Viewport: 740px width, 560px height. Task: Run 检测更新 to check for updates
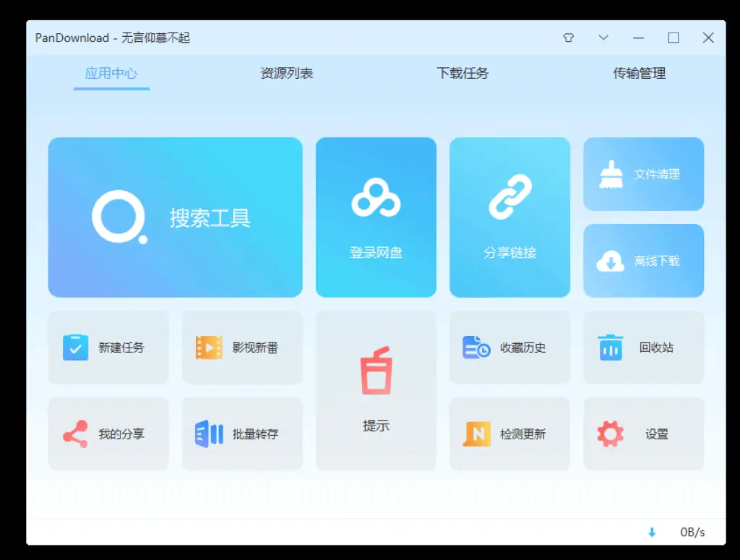click(509, 434)
